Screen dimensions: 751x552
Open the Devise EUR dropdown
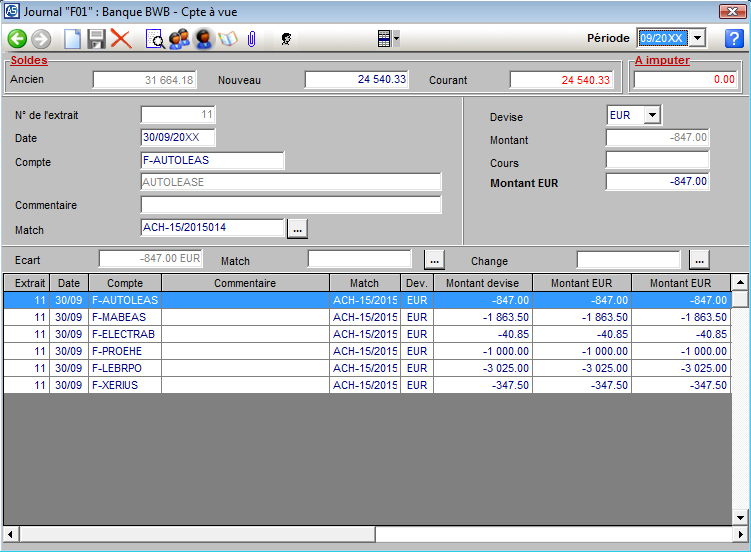[652, 115]
